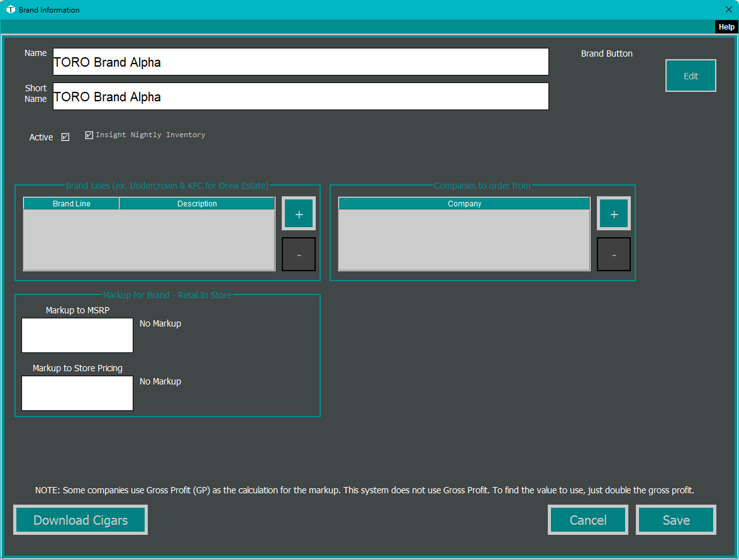Click the Markup to Store Pricing label
The image size is (739, 560).
coord(77,368)
